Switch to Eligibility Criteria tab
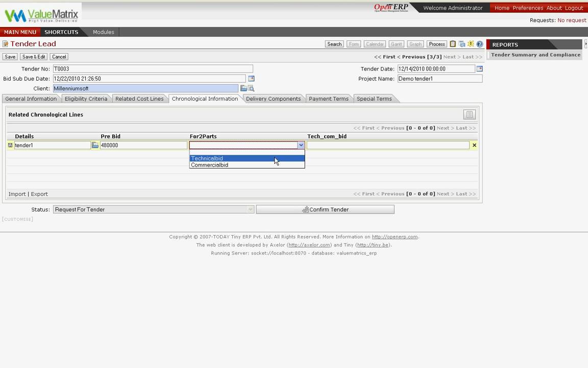Viewport: 588px width, 368px height. [x=86, y=99]
